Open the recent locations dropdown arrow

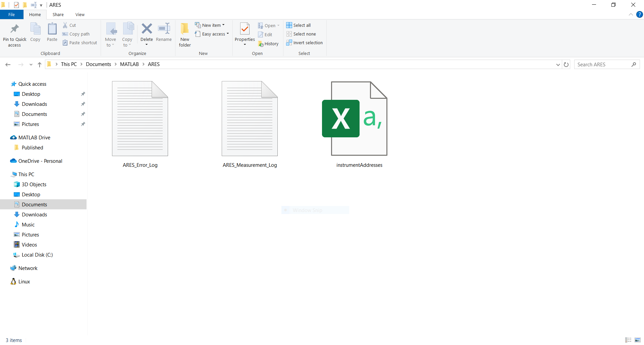click(x=31, y=64)
